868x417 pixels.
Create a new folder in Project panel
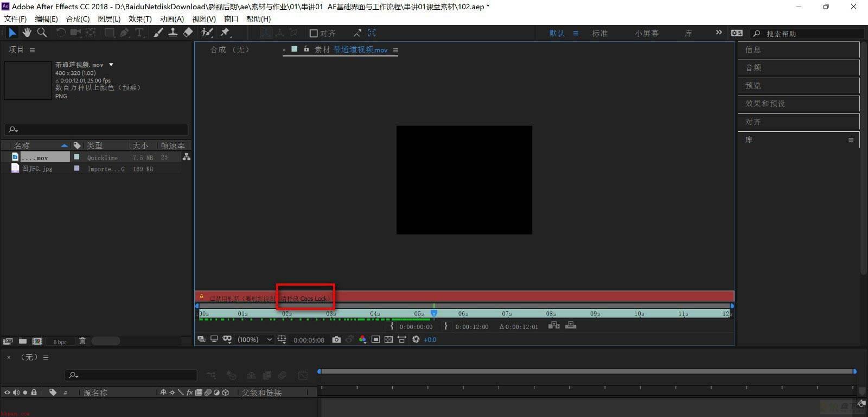point(23,341)
